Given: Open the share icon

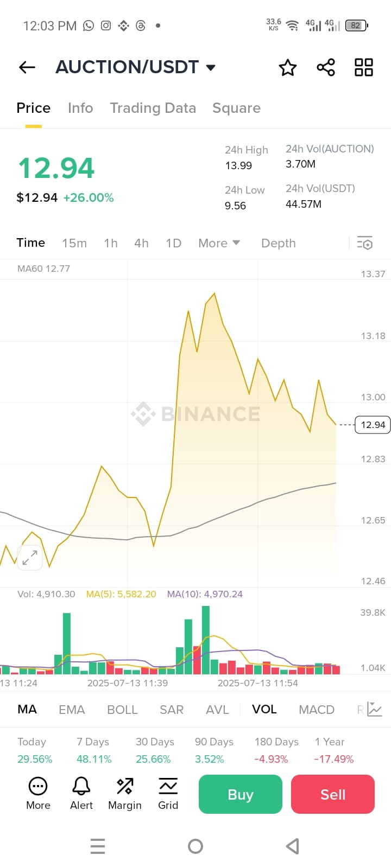Looking at the screenshot, I should [326, 67].
